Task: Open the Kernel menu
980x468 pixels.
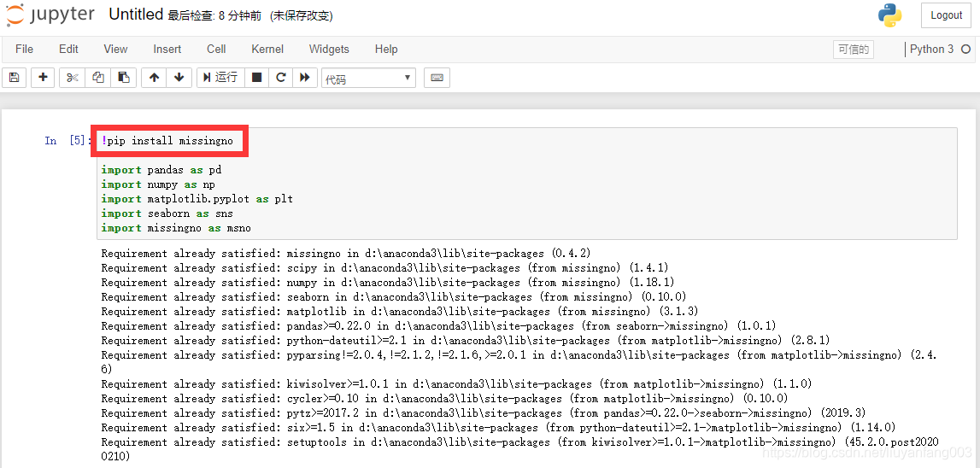Action: click(267, 49)
